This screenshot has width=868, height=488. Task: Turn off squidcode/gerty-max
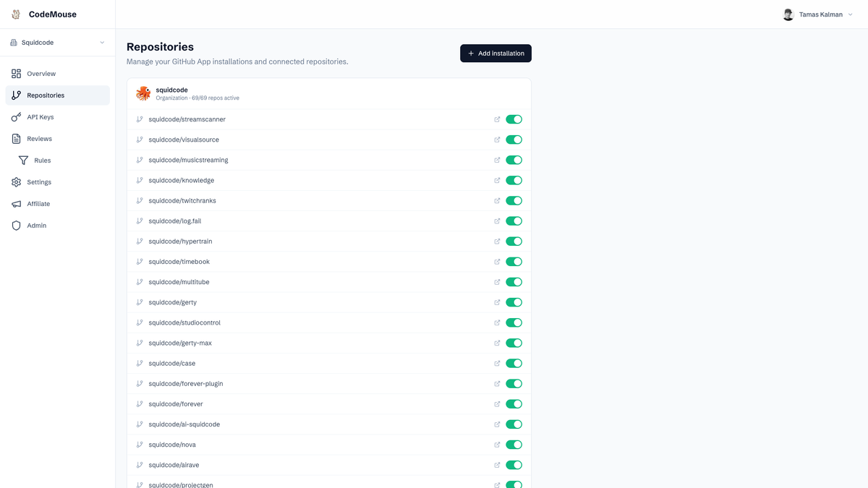coord(514,343)
